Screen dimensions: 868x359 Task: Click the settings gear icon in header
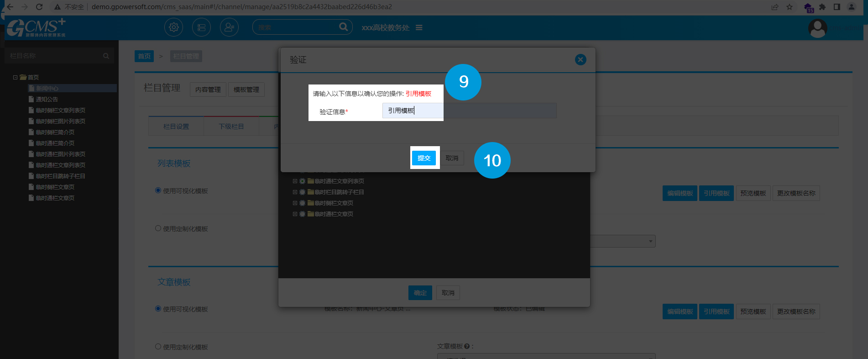[x=173, y=27]
